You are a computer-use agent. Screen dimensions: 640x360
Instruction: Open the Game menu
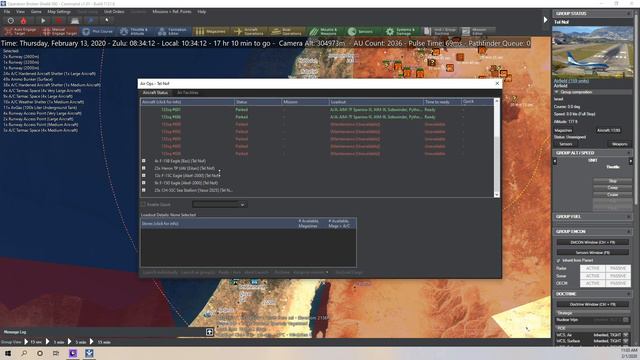(36, 12)
